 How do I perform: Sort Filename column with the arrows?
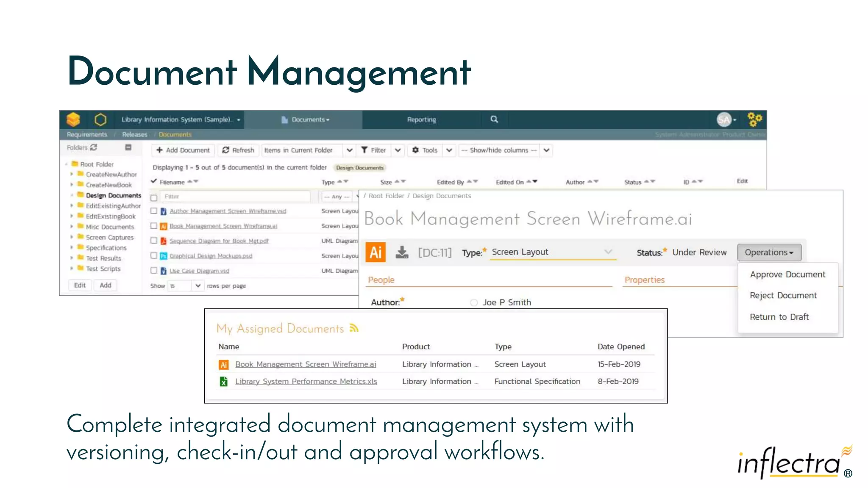193,181
